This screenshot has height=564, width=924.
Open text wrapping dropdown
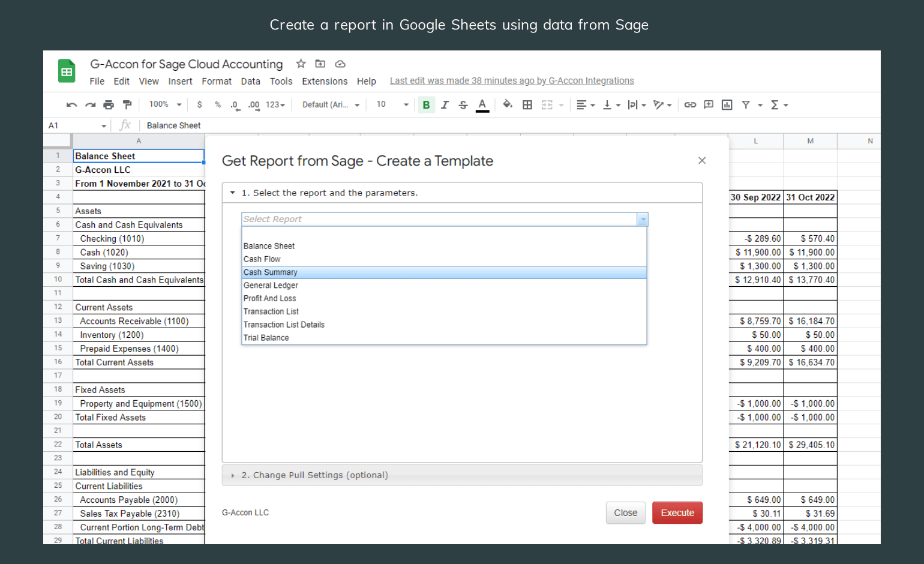637,105
